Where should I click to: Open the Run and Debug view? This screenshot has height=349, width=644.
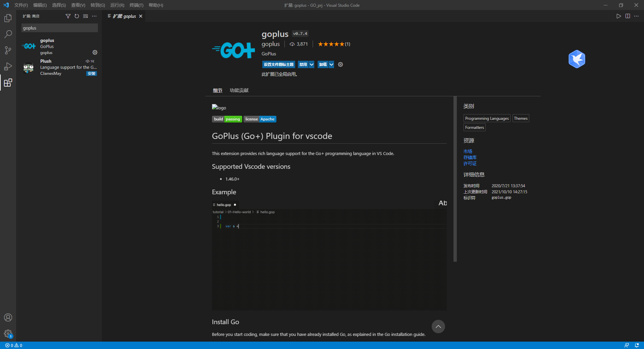click(x=8, y=66)
